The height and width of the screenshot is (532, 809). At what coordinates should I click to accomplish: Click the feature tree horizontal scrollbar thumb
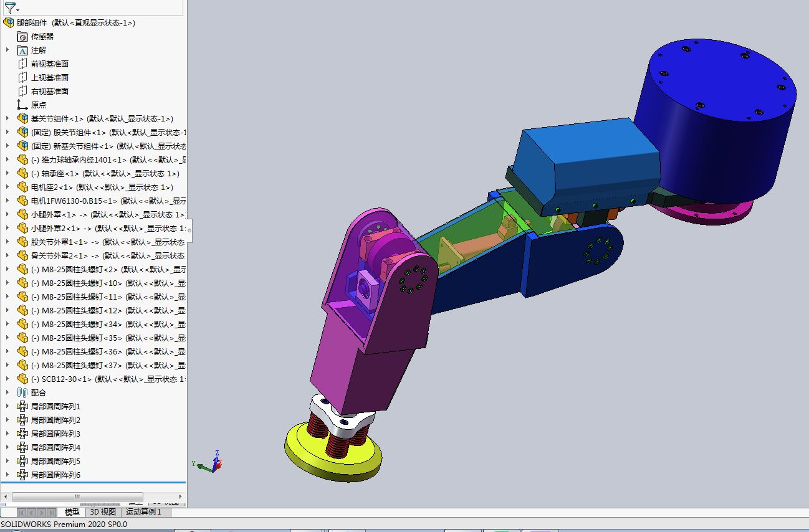pyautogui.click(x=77, y=496)
